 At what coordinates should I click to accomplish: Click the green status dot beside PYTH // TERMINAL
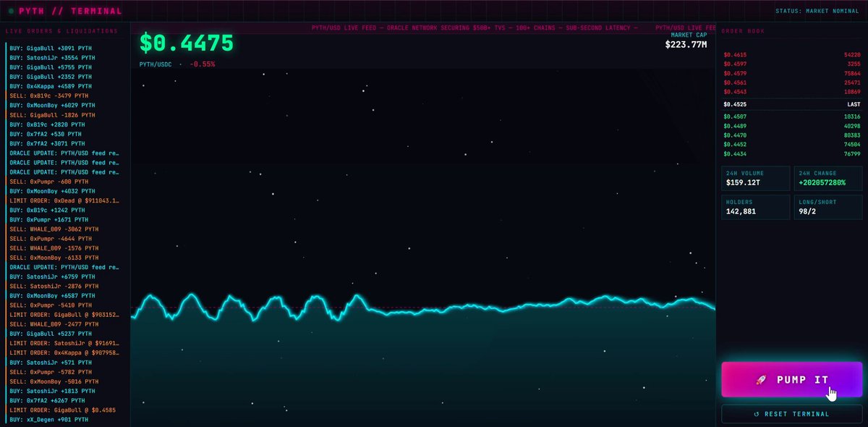click(x=11, y=12)
